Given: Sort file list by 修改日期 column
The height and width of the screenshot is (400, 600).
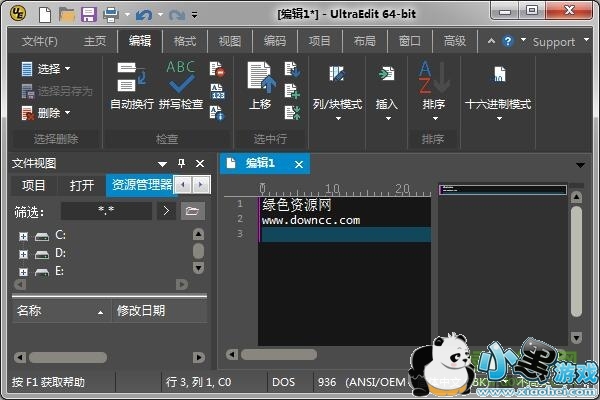Looking at the screenshot, I should (x=160, y=311).
